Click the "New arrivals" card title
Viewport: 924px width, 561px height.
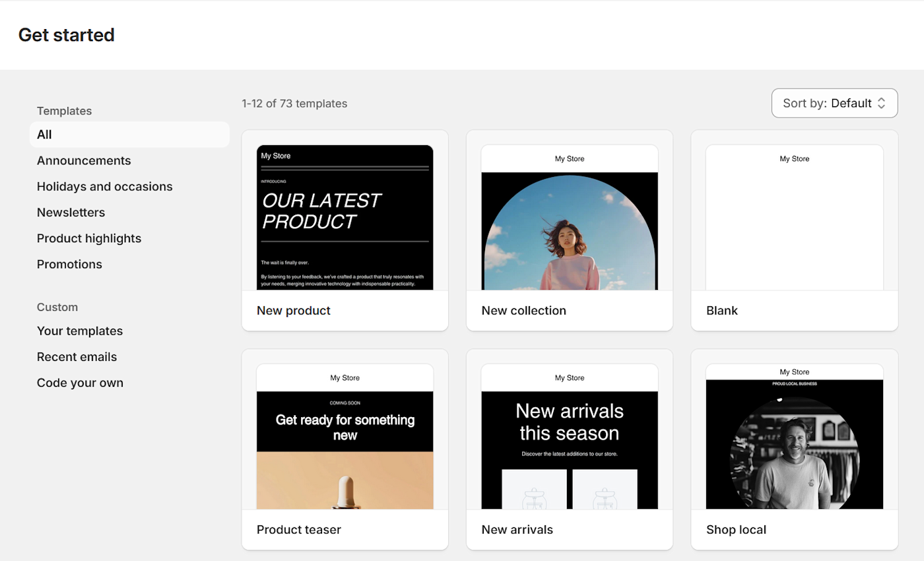(517, 529)
